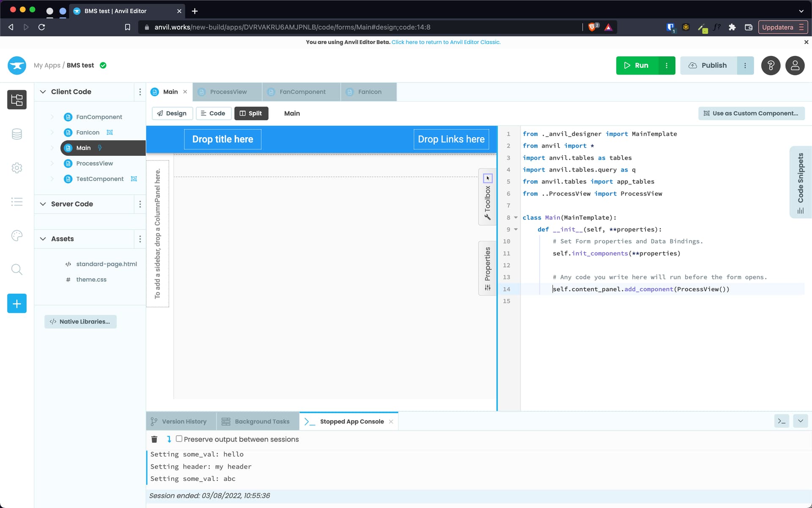Select TestComponent in the Client Code tree
Viewport: 812px width, 508px height.
[100, 179]
